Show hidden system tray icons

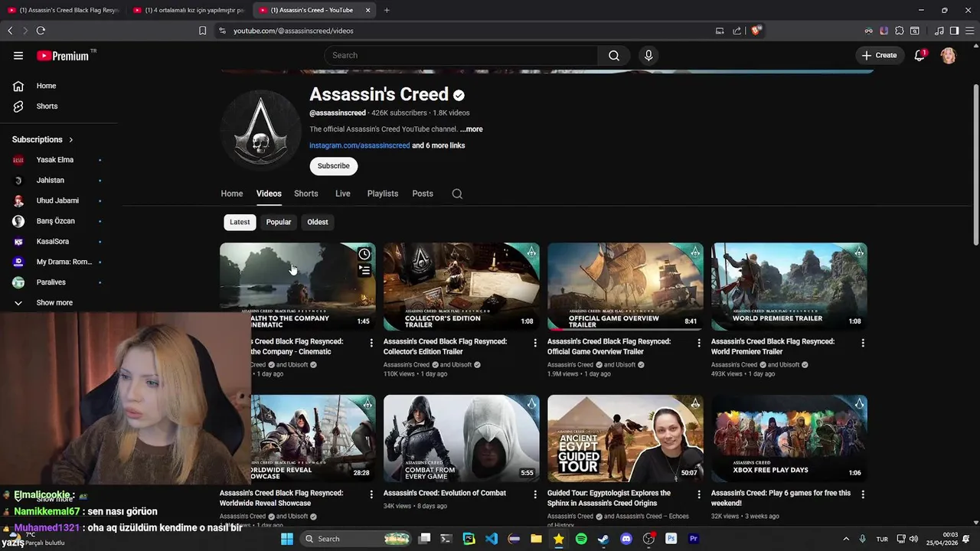tap(846, 539)
